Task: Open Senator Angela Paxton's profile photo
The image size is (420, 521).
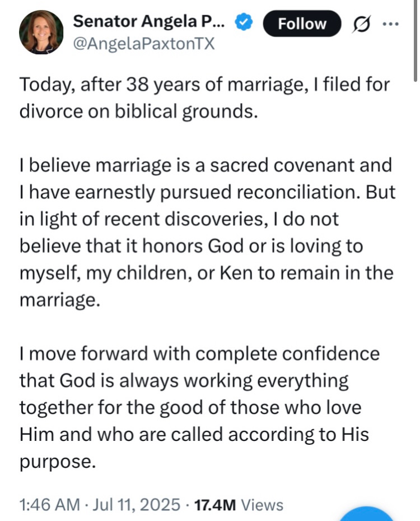Action: pyautogui.click(x=41, y=32)
